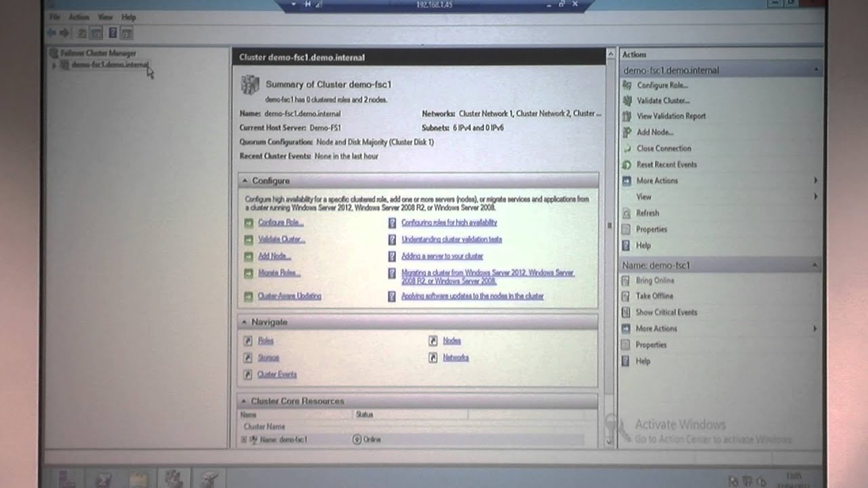Open the View menu in the menu bar
Image resolution: width=868 pixels, height=488 pixels.
pyautogui.click(x=105, y=17)
